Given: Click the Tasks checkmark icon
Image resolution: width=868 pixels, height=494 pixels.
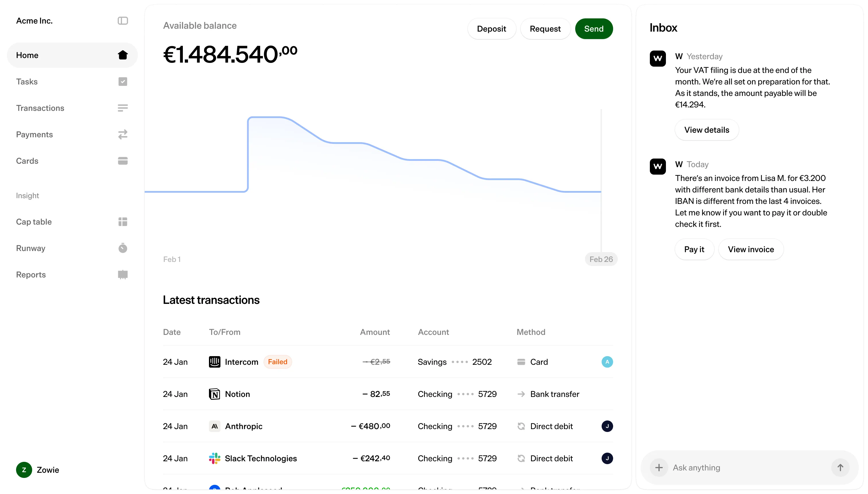Looking at the screenshot, I should coord(122,82).
